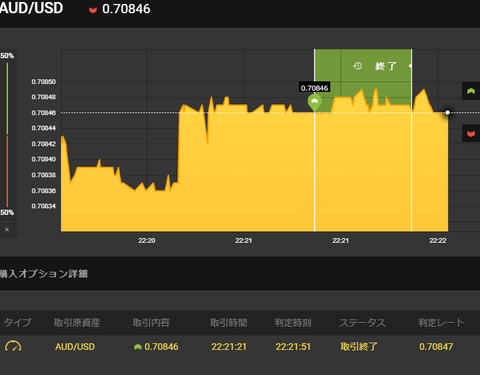This screenshot has width=480, height=375.
Task: Click the header price 0.70846
Action: pyautogui.click(x=126, y=9)
